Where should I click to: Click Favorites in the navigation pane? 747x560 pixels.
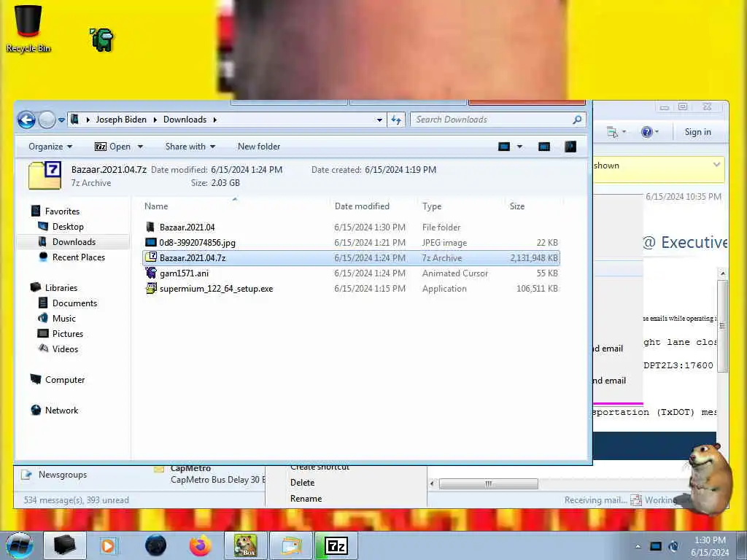coord(62,211)
